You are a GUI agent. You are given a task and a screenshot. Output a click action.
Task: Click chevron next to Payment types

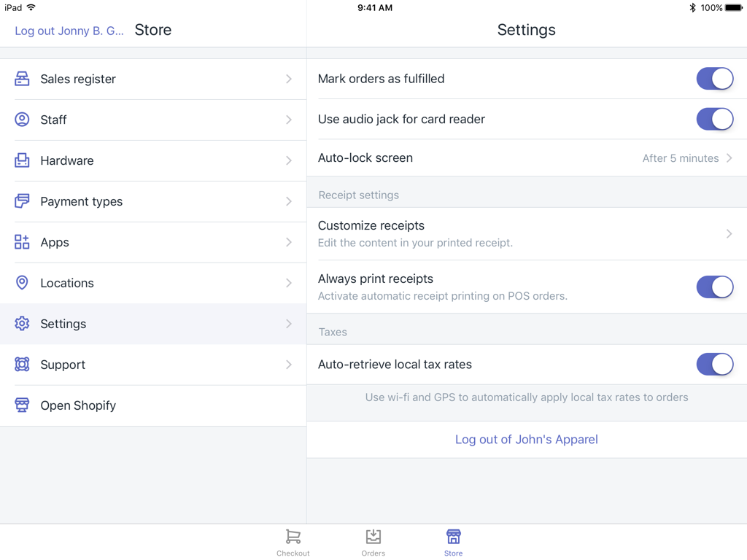pos(289,201)
